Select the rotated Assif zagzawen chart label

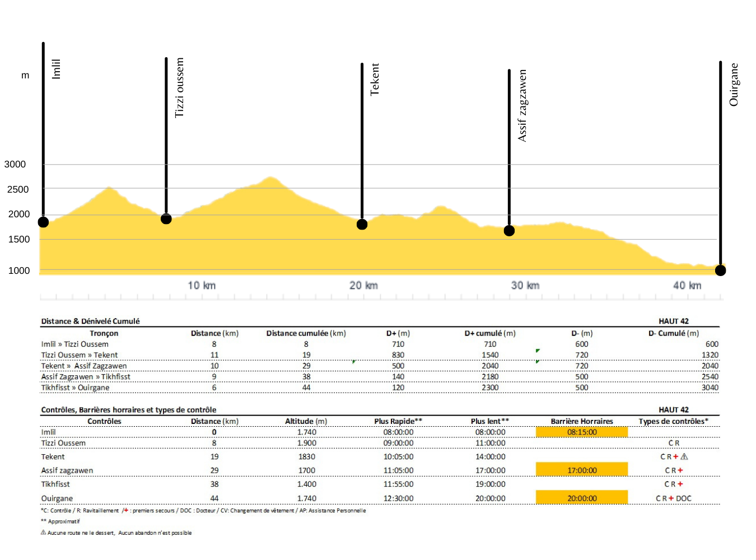522,105
